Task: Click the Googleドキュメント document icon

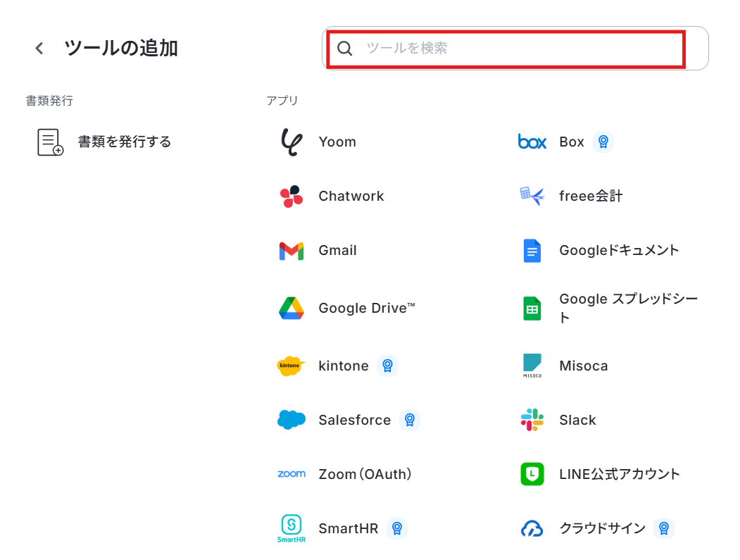Action: tap(532, 251)
